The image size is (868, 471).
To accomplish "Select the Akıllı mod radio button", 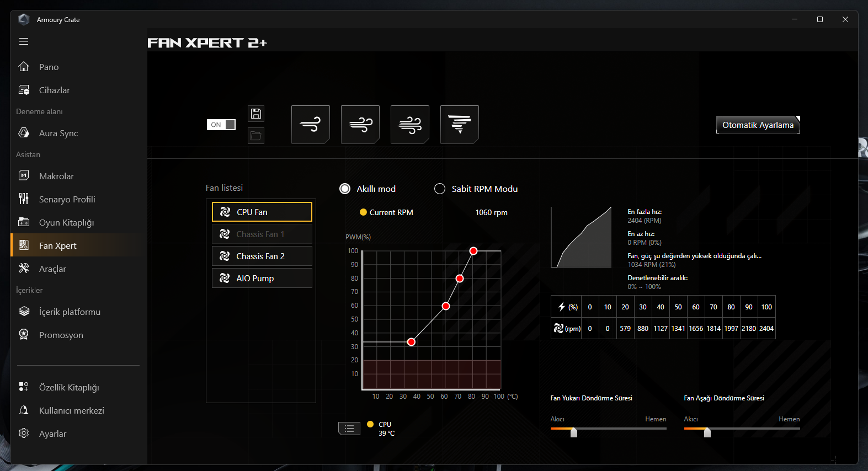I will pos(345,189).
